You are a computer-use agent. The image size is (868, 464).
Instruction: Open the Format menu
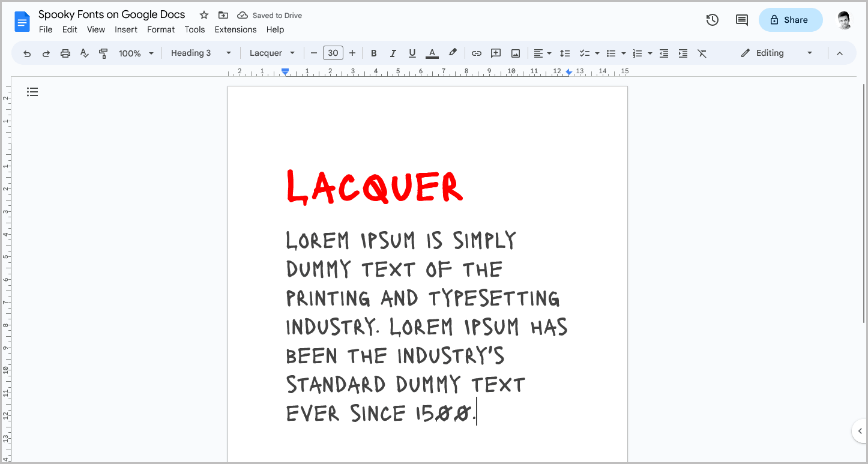click(161, 29)
